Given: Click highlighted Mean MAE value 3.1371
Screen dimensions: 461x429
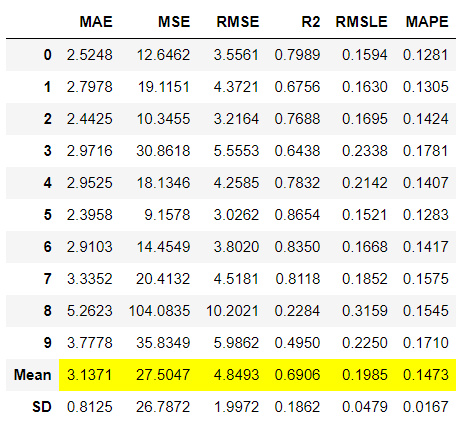Looking at the screenshot, I should [90, 375].
